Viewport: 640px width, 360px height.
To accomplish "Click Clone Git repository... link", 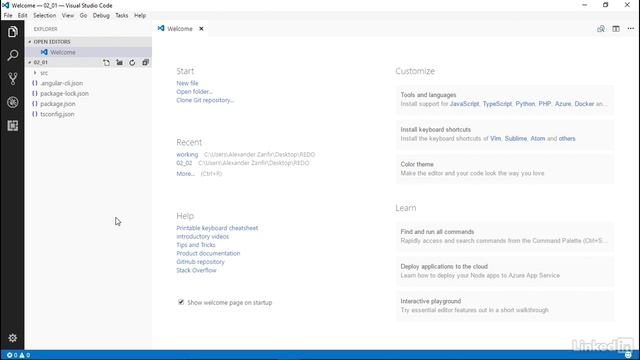I will click(205, 100).
